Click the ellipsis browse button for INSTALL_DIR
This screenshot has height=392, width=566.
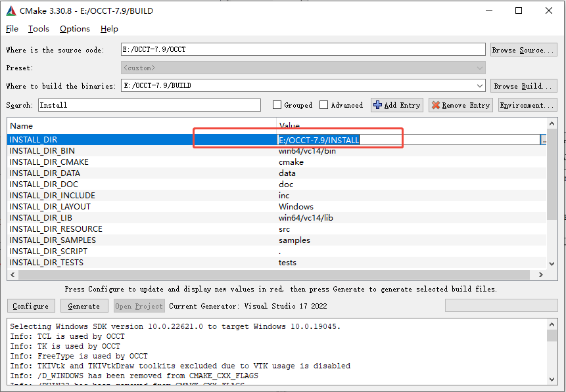tap(544, 140)
